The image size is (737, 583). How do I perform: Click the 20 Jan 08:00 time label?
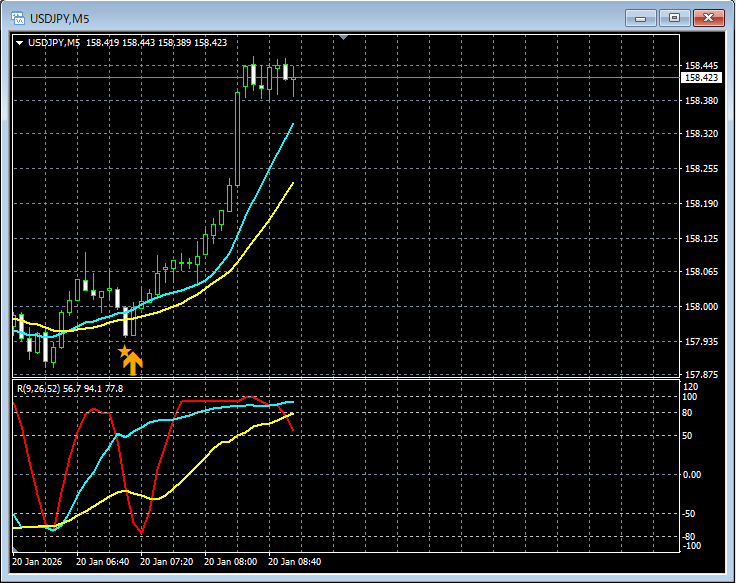(230, 561)
